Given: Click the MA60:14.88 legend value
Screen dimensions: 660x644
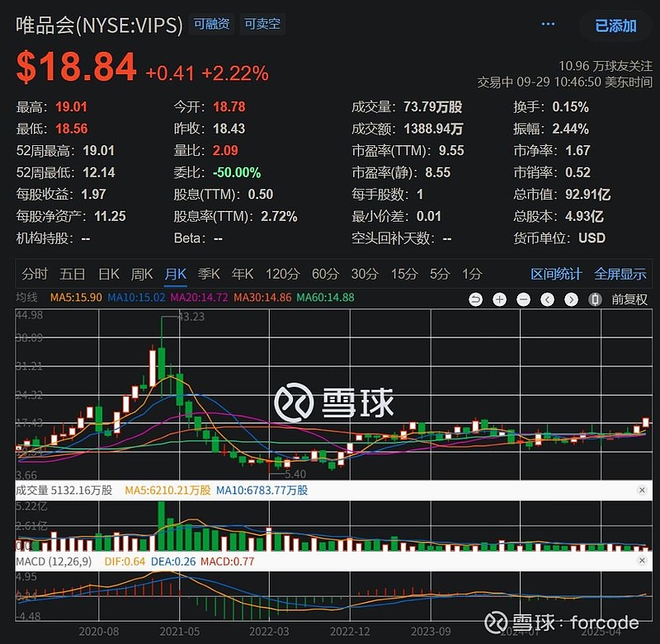Looking at the screenshot, I should click(325, 298).
